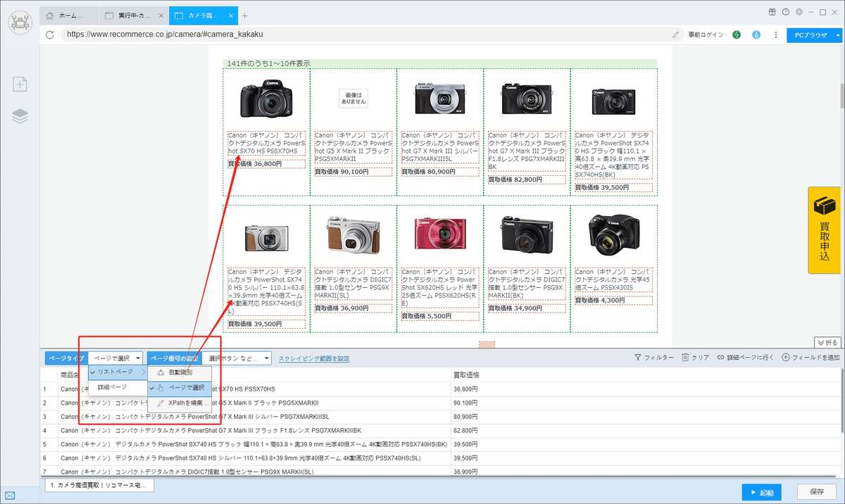Click the green circular browser icon
845x504 pixels.
737,34
